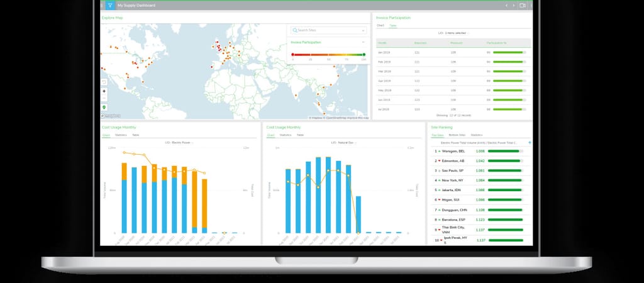Image resolution: width=644 pixels, height=283 pixels.
Task: Click the map zoom in plus button
Action: point(104,91)
